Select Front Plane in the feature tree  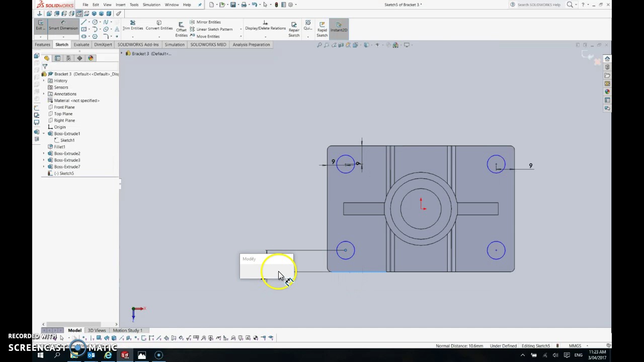pos(64,107)
